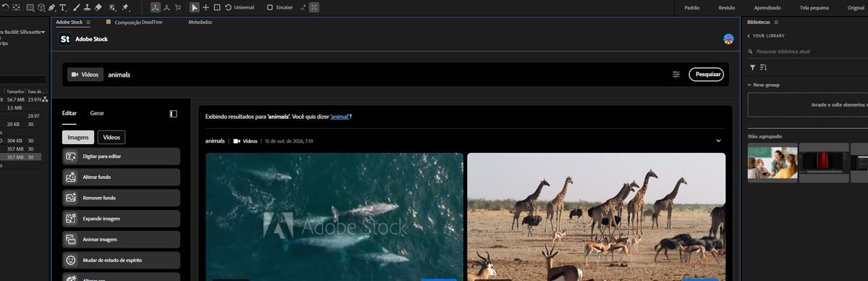Choose Digitar para editar

point(121,156)
